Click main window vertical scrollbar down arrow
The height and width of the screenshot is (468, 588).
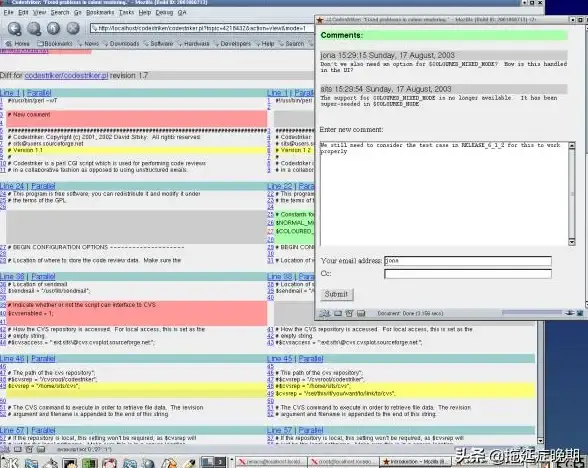coord(540,441)
